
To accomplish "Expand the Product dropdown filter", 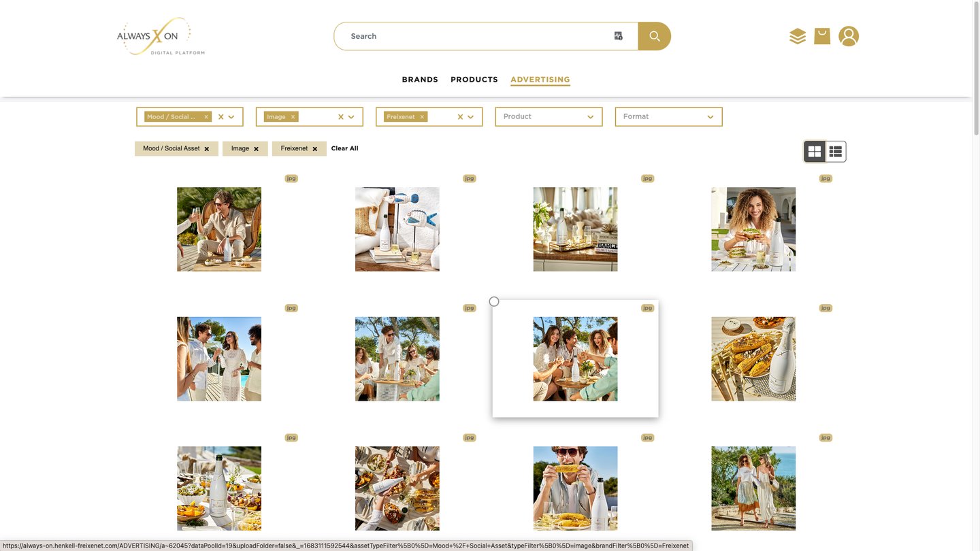I will point(549,117).
